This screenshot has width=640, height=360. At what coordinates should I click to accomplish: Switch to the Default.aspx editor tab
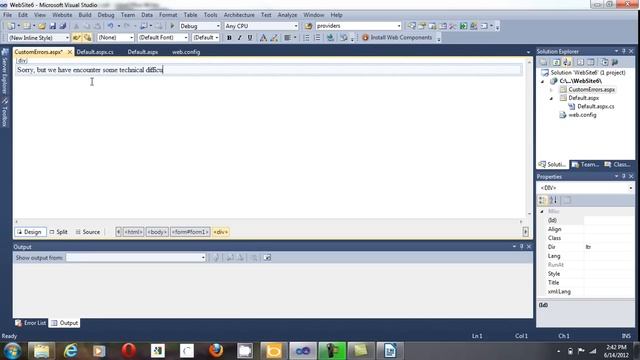tap(142, 52)
